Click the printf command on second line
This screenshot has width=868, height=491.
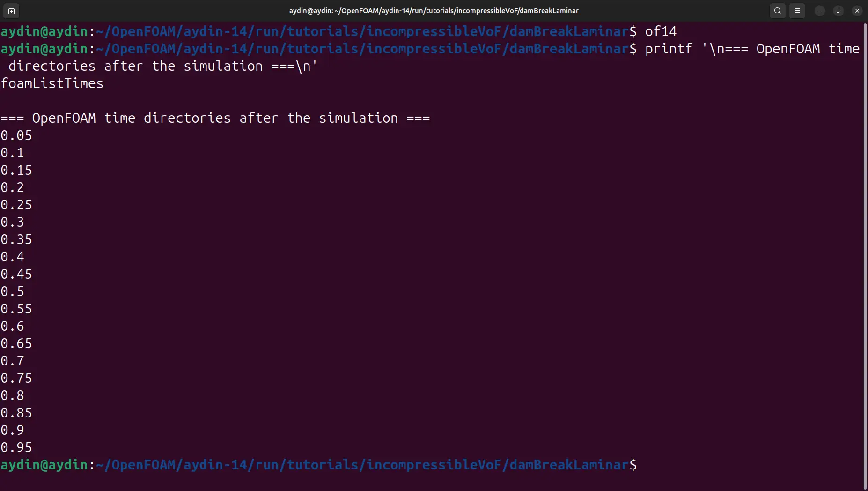click(669, 49)
